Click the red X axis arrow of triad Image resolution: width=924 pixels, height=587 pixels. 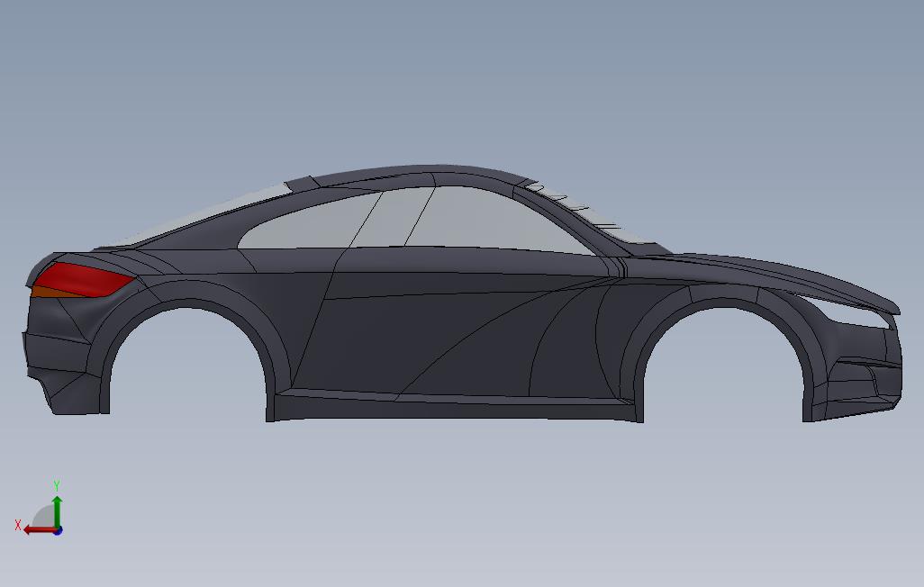click(x=40, y=530)
